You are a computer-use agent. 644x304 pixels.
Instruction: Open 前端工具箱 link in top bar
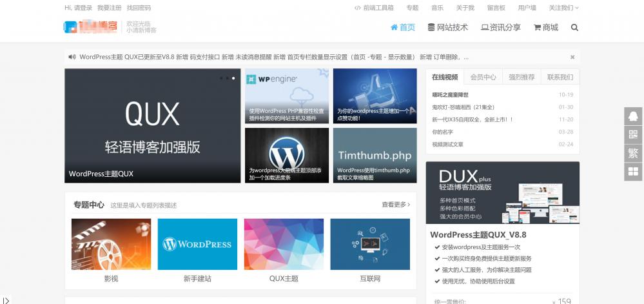click(x=374, y=8)
